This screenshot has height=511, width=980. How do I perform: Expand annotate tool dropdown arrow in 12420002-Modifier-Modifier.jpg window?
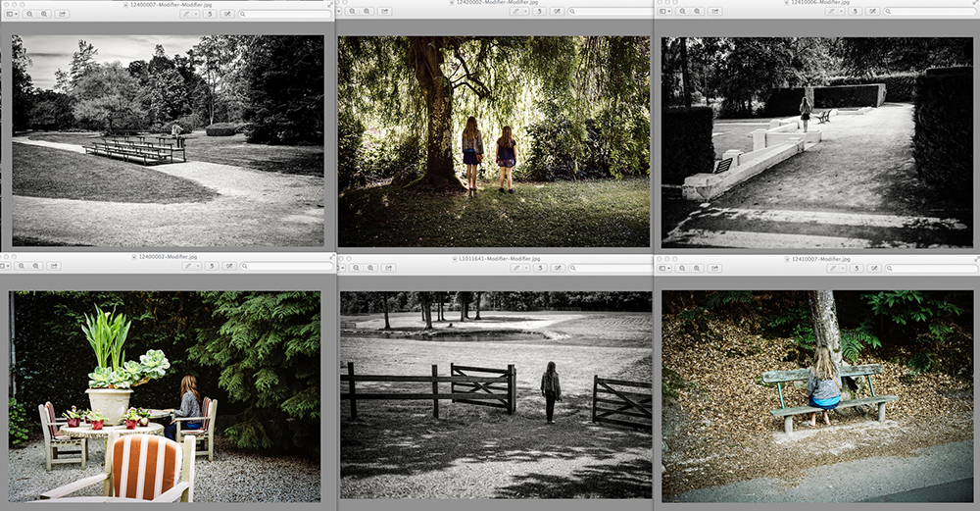pos(523,12)
